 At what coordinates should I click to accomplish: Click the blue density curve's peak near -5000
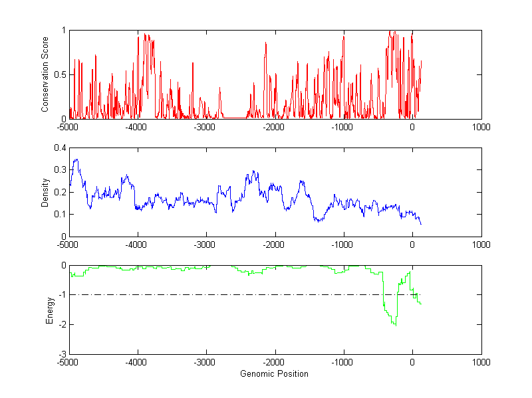click(76, 160)
